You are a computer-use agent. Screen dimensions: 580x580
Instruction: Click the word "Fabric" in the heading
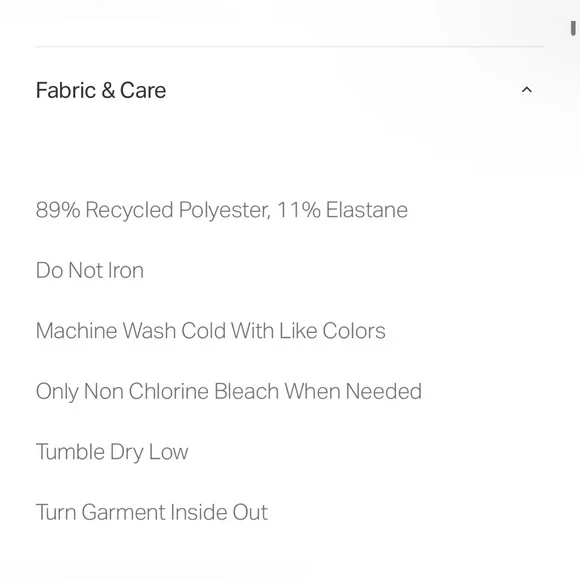click(x=66, y=90)
